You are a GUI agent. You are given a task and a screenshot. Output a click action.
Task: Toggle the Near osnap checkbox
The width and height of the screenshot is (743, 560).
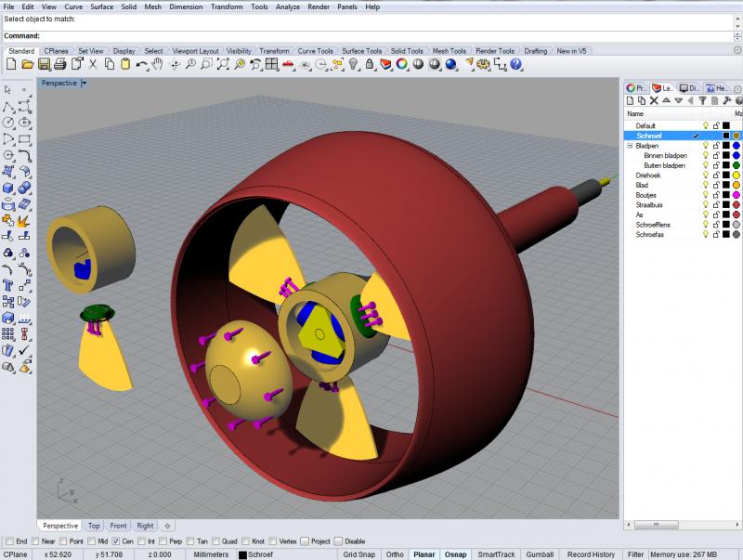[35, 541]
